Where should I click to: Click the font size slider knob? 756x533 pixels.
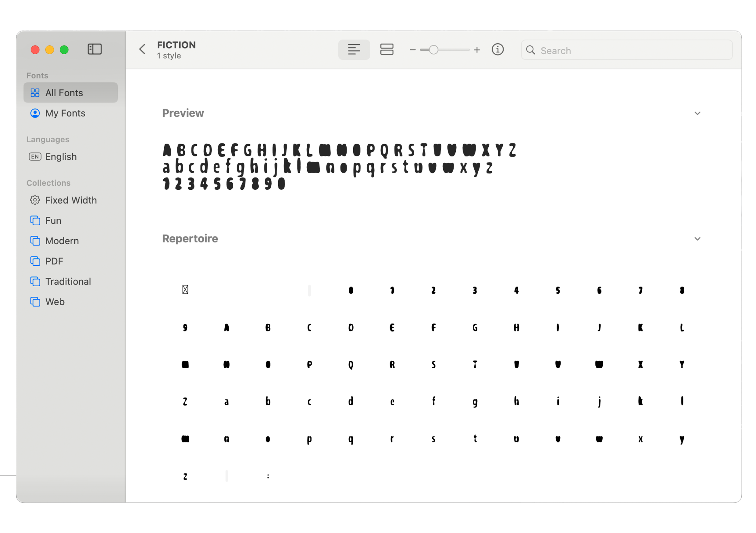coord(434,50)
